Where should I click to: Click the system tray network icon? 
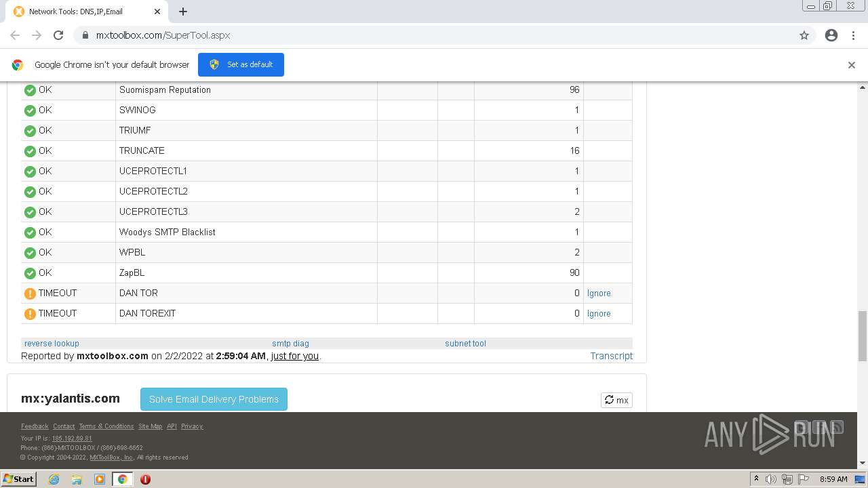pos(787,479)
